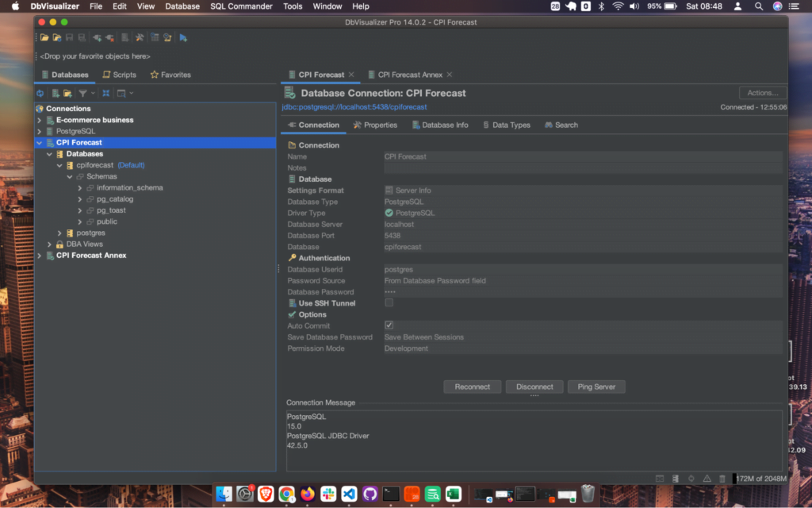Click the Disconnect All plug icon
Screen dimensions: 812x508
[109, 37]
